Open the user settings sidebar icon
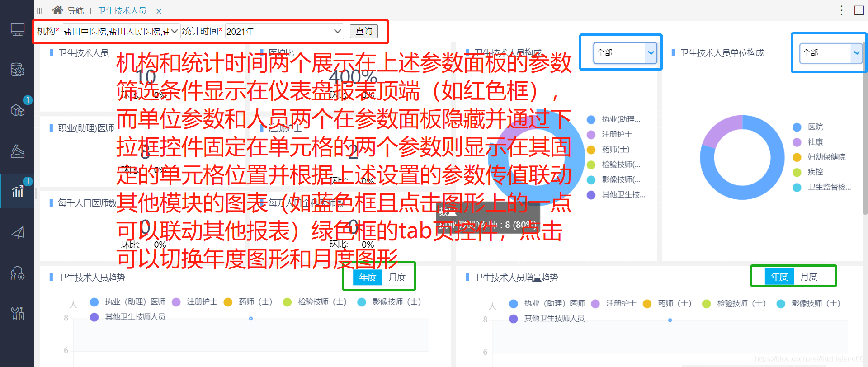868x367 pixels. click(x=17, y=273)
